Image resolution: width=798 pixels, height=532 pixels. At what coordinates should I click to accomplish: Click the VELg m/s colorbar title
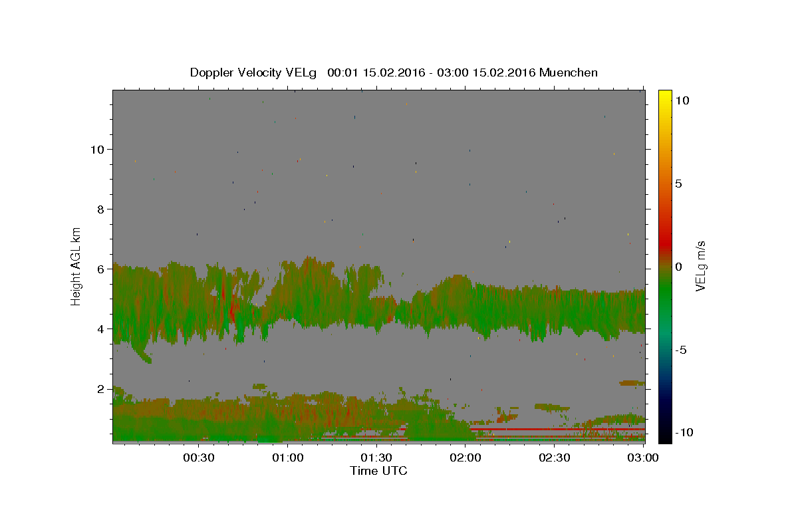tap(700, 266)
